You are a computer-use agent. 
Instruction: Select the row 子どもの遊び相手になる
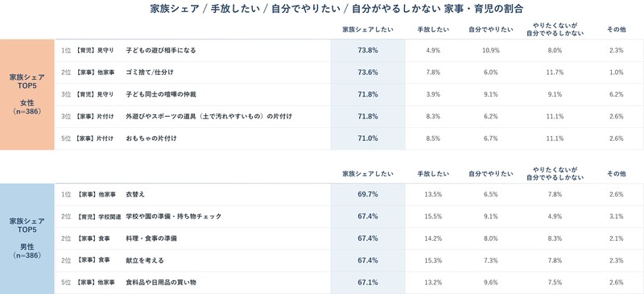[349, 51]
